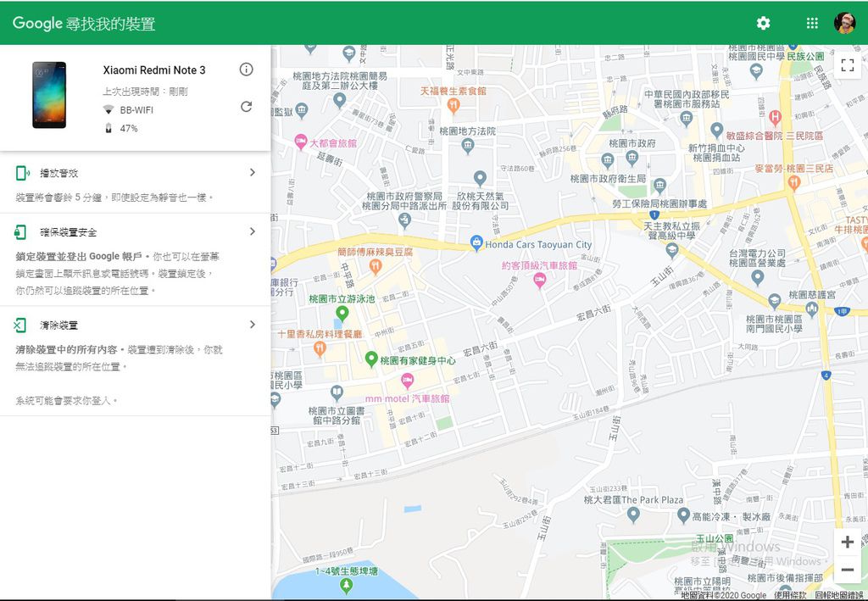Click the 玉山公園 park label on map

[x=715, y=538]
